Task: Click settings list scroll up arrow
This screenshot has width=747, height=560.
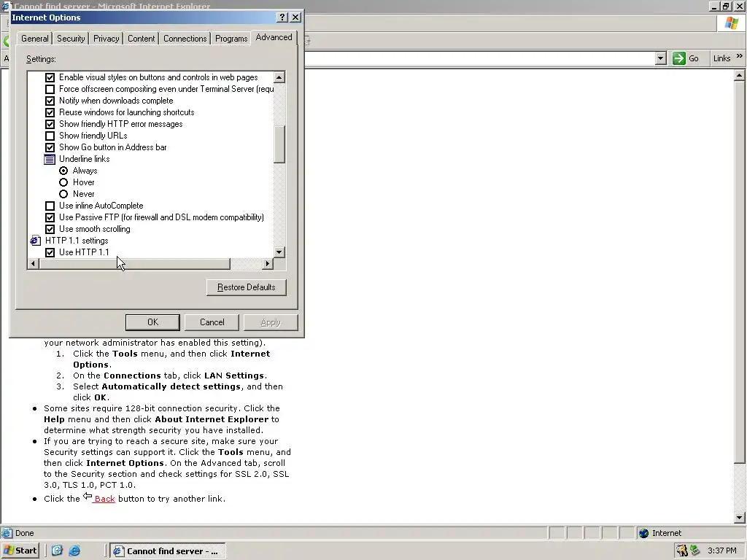Action: coord(279,77)
